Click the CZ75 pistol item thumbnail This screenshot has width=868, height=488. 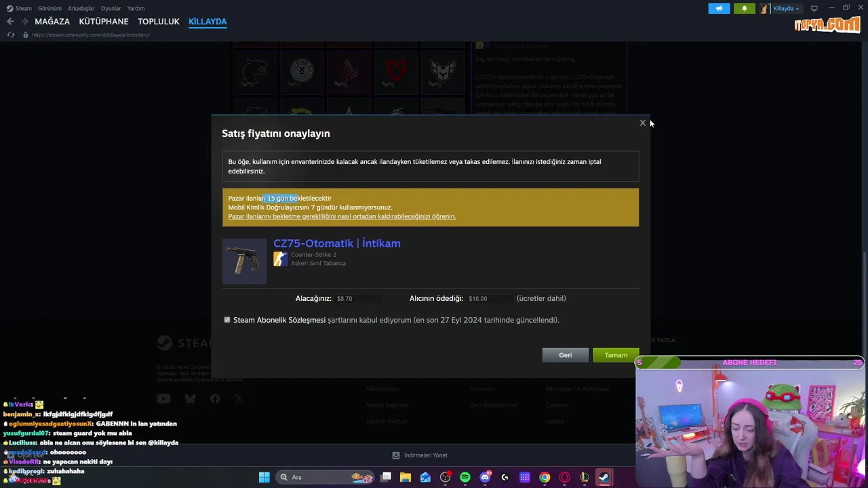coord(244,261)
